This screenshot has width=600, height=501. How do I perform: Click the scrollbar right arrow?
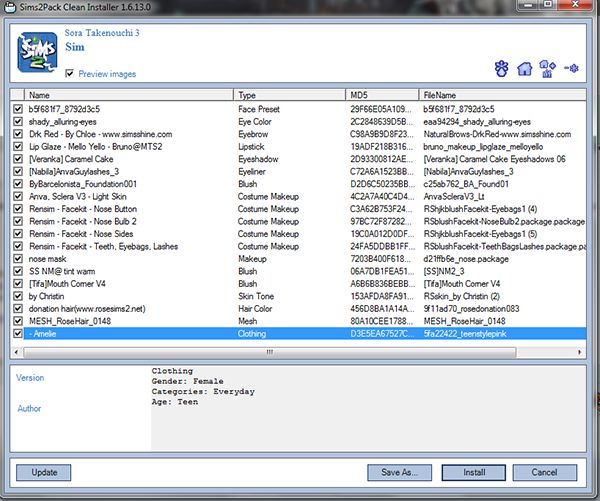[580, 352]
